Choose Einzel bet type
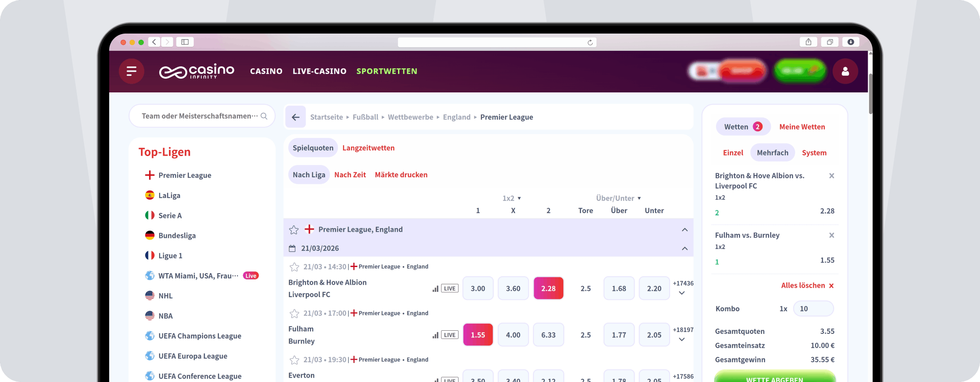This screenshot has width=980, height=382. (733, 153)
